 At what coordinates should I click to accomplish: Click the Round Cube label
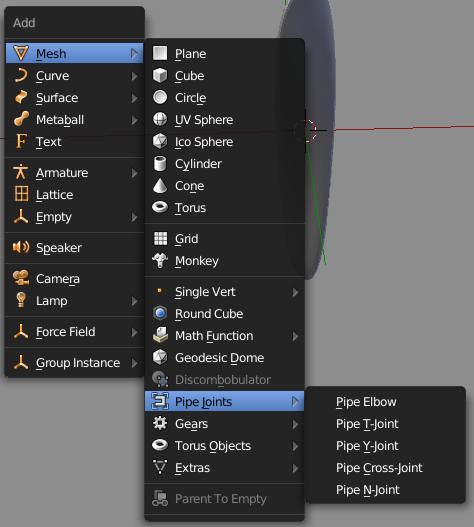[209, 314]
